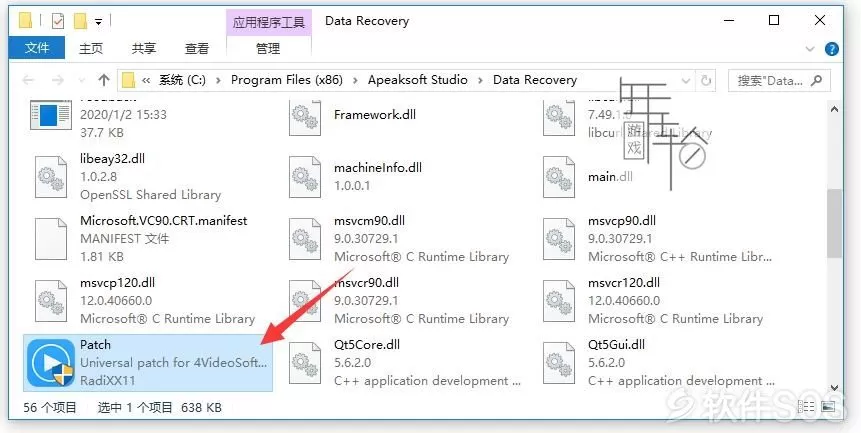Navigate to Apeaksoft Studio in breadcrumb
This screenshot has height=433, width=861.
tap(417, 80)
